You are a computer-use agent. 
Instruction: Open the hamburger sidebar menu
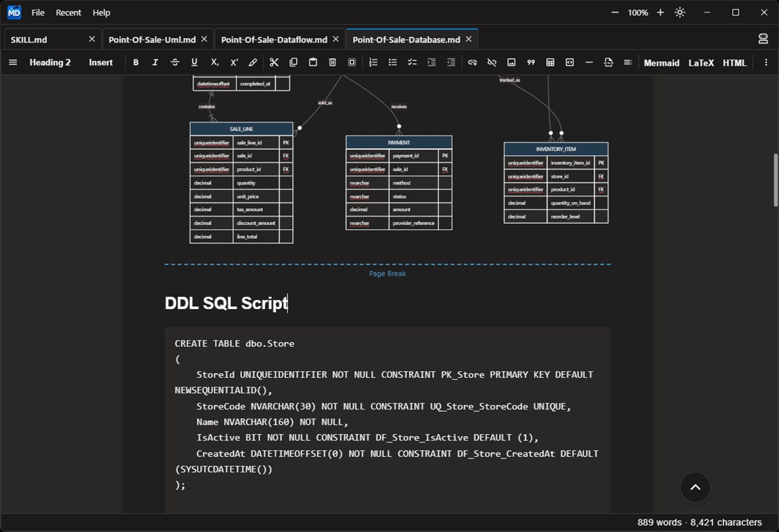tap(13, 63)
